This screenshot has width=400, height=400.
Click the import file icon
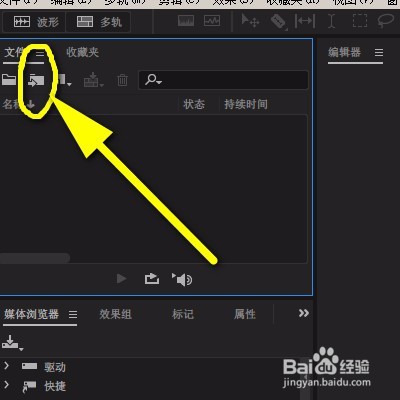pos(36,80)
